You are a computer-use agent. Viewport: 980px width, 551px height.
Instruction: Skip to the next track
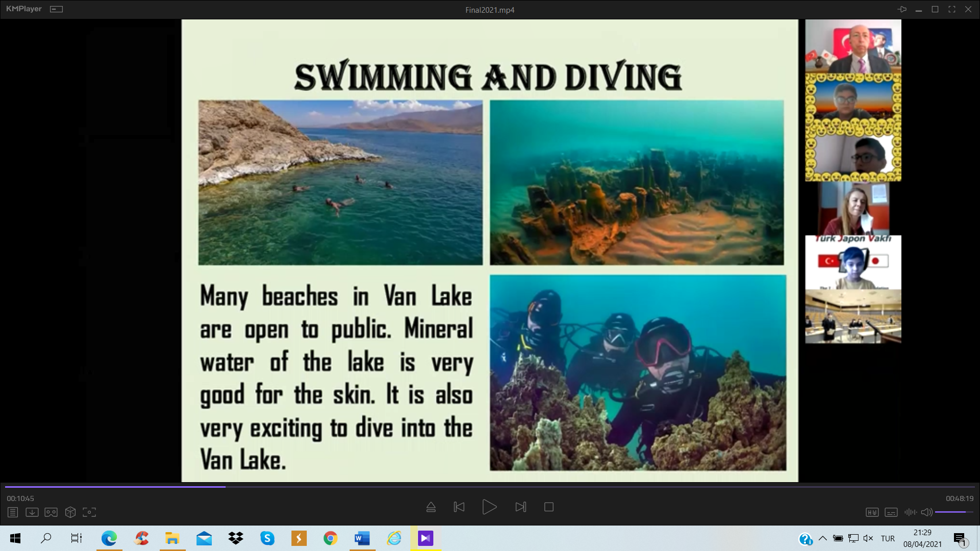point(521,507)
